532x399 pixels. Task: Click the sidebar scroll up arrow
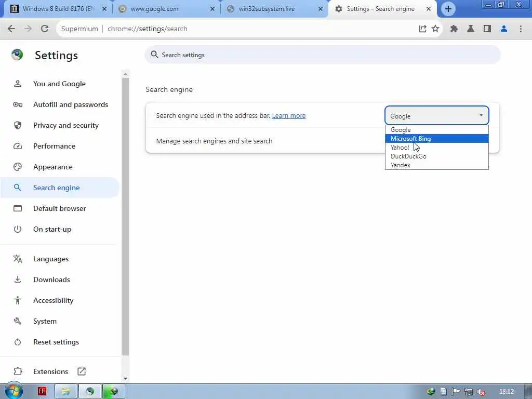coord(126,74)
